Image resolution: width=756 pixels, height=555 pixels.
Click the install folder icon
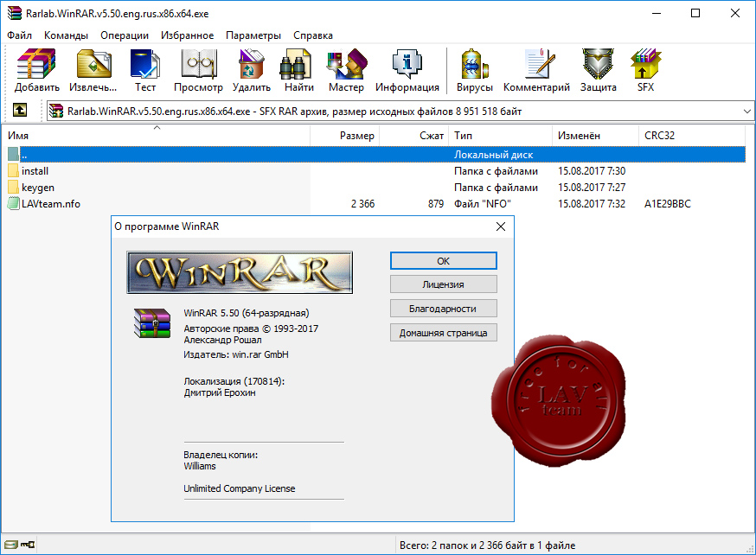[14, 171]
